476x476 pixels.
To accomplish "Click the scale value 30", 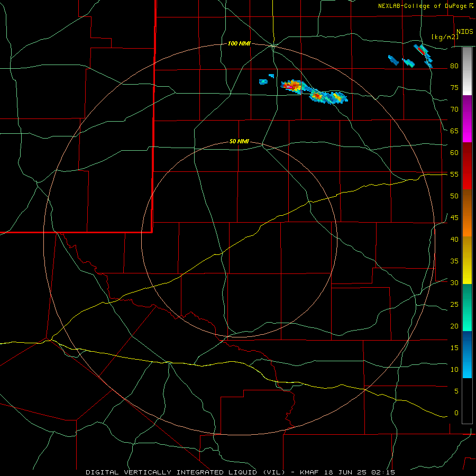I will click(x=454, y=282).
